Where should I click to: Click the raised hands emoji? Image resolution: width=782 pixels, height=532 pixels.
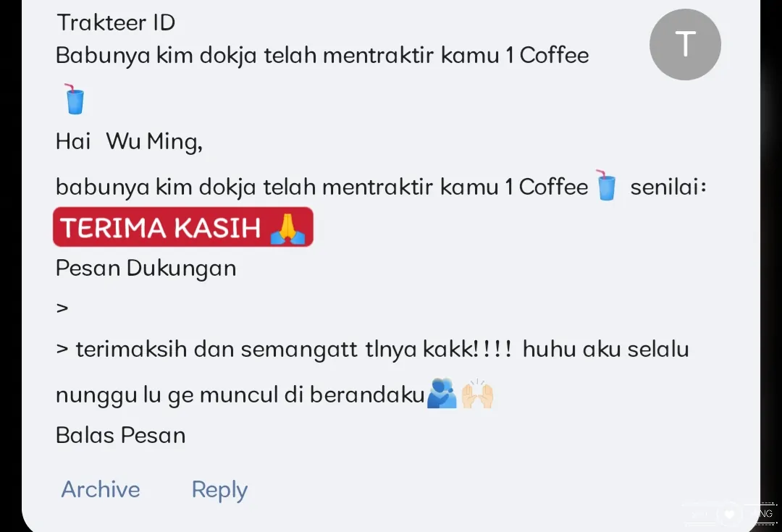pos(477,394)
